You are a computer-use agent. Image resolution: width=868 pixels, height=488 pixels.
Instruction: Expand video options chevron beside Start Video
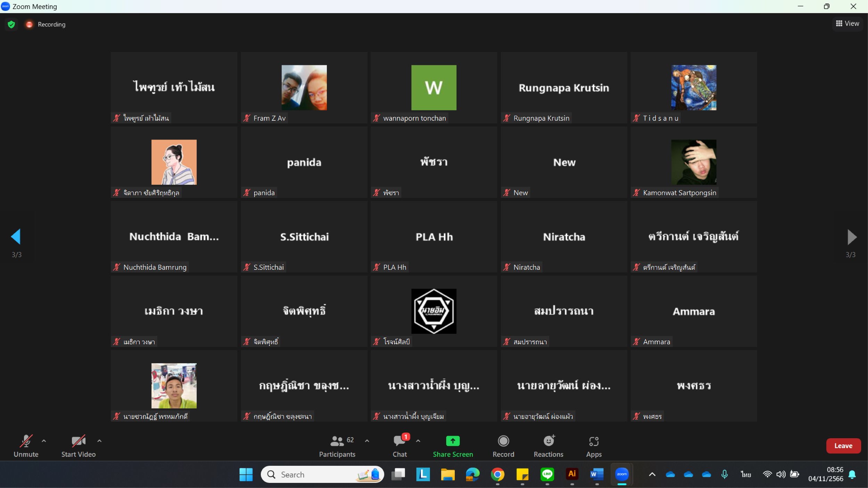coord(99,441)
